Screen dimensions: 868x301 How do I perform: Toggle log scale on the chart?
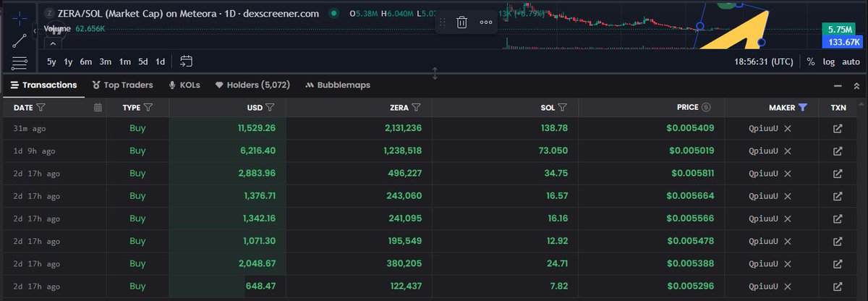[x=828, y=62]
